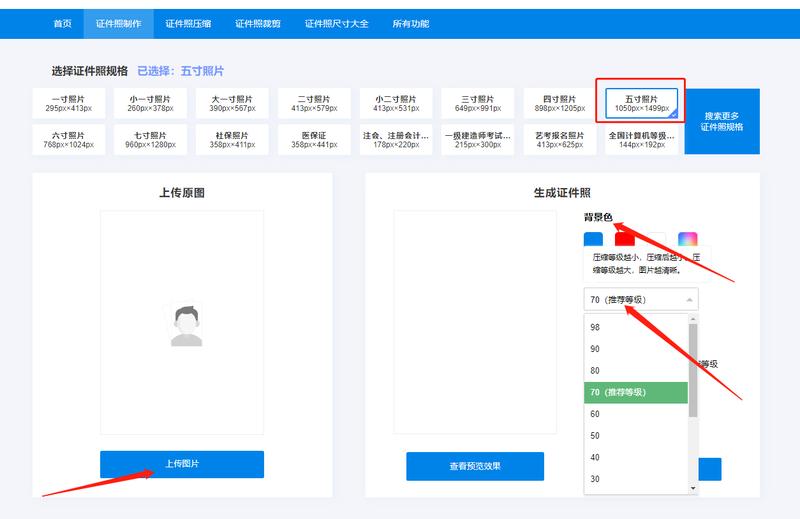Open the 证件照压缩 tab

(188, 23)
